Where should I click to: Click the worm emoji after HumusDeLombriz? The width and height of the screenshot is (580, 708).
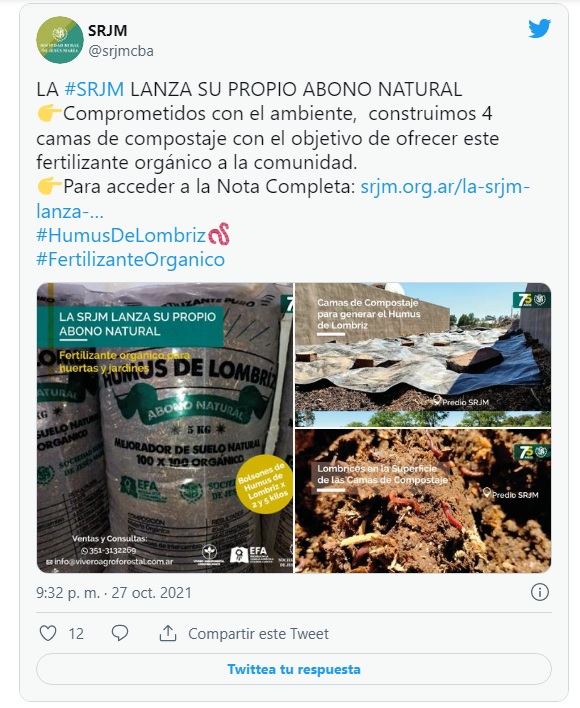coord(219,235)
